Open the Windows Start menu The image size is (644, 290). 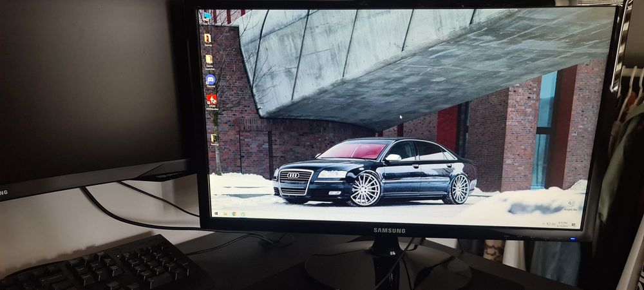click(x=216, y=213)
